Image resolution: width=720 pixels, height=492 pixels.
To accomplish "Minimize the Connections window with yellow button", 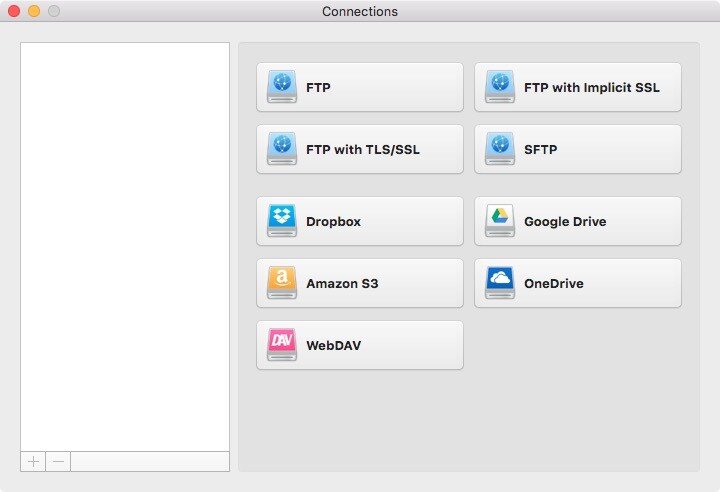I will (x=34, y=11).
